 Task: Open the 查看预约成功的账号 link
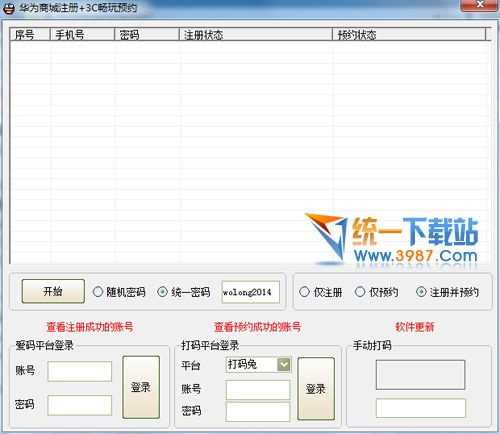pyautogui.click(x=257, y=327)
